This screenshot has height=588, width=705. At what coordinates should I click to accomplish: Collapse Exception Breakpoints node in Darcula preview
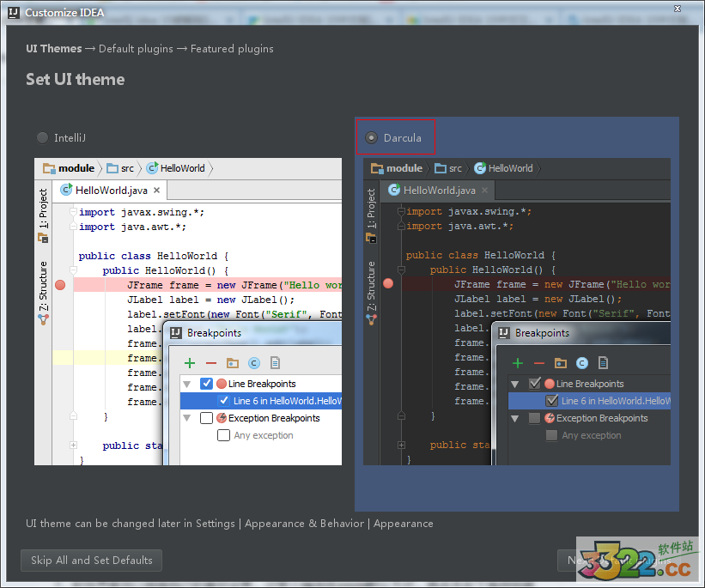[x=515, y=419]
